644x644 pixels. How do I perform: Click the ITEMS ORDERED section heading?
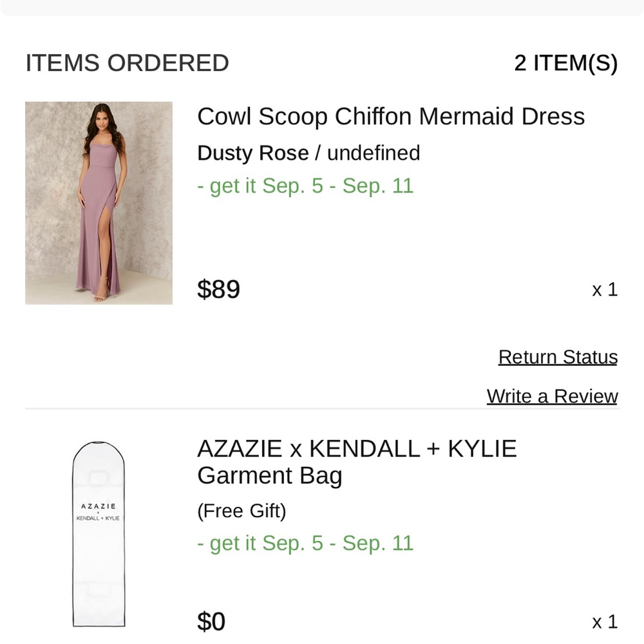pyautogui.click(x=127, y=63)
